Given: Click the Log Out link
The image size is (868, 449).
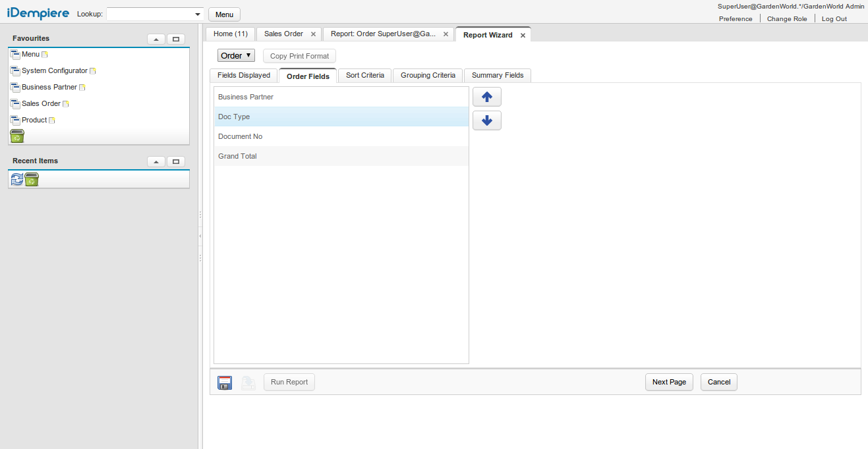Looking at the screenshot, I should [834, 19].
